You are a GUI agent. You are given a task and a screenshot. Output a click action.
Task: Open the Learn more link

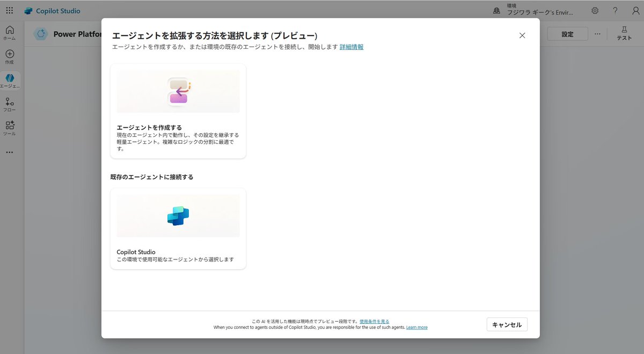(x=417, y=327)
